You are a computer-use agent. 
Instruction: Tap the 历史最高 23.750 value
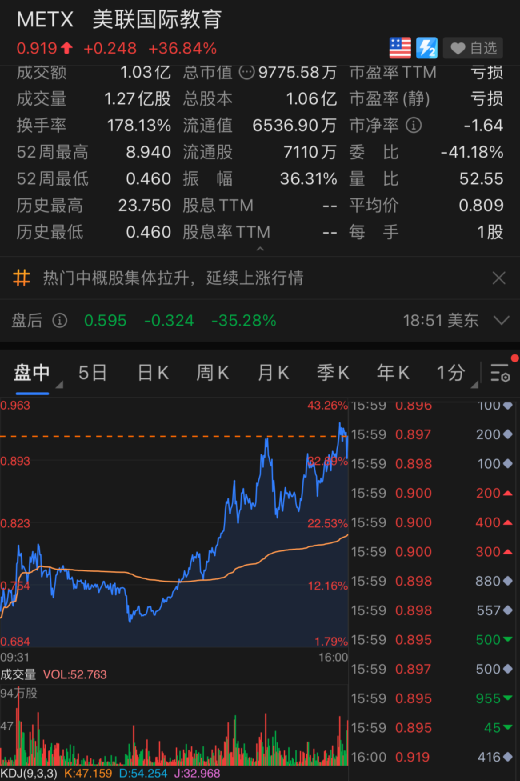point(144,205)
